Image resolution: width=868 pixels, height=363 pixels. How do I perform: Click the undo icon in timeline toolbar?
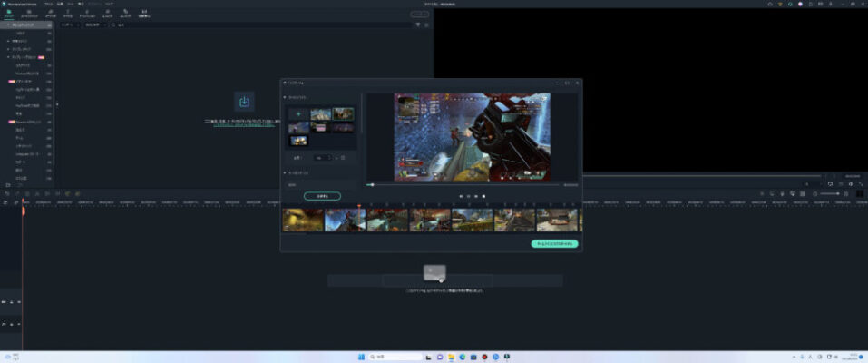point(7,193)
